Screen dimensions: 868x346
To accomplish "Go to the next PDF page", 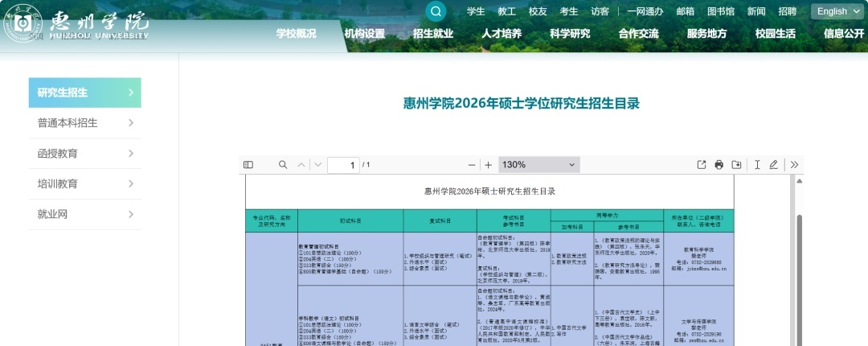I will click(317, 165).
